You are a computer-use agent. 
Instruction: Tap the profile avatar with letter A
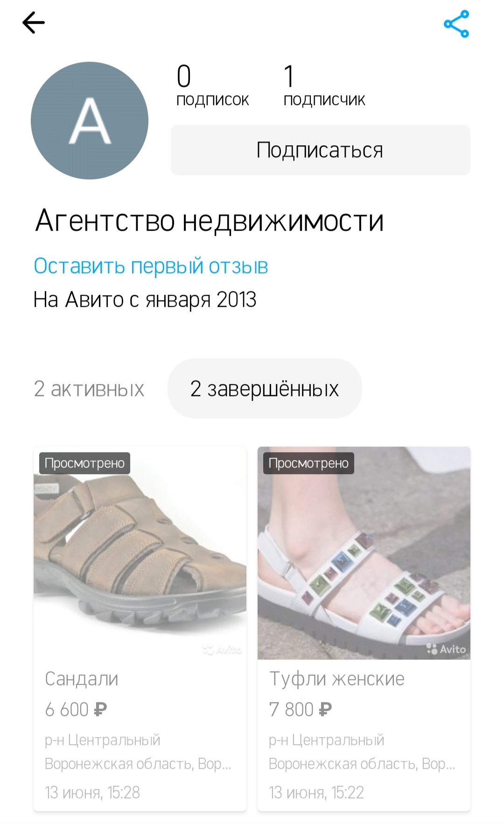(x=90, y=121)
